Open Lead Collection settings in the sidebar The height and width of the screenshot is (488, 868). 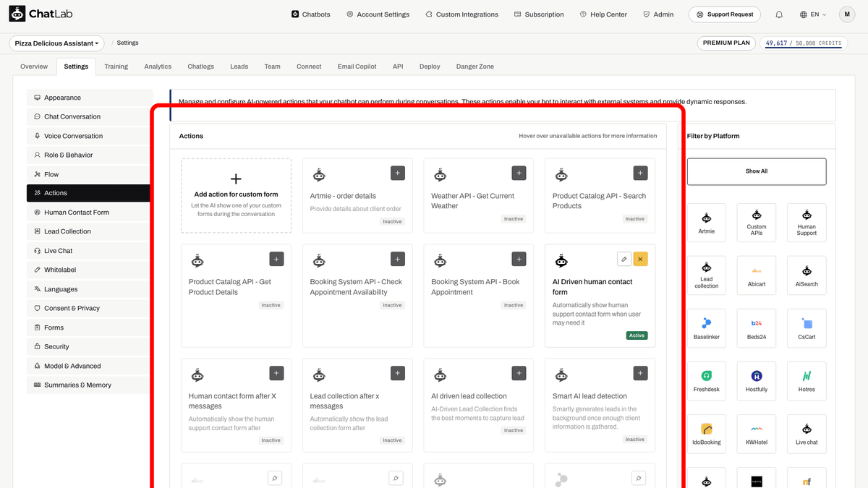(x=88, y=231)
